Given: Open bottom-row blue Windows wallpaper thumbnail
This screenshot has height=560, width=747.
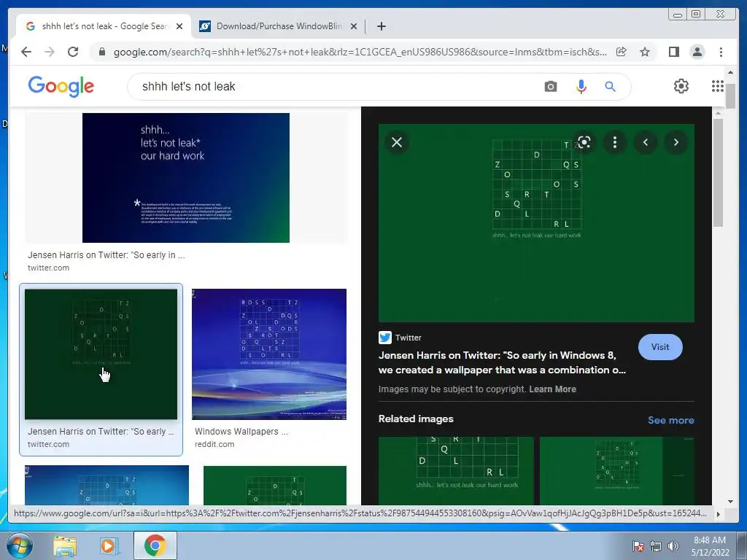Looking at the screenshot, I should click(107, 485).
